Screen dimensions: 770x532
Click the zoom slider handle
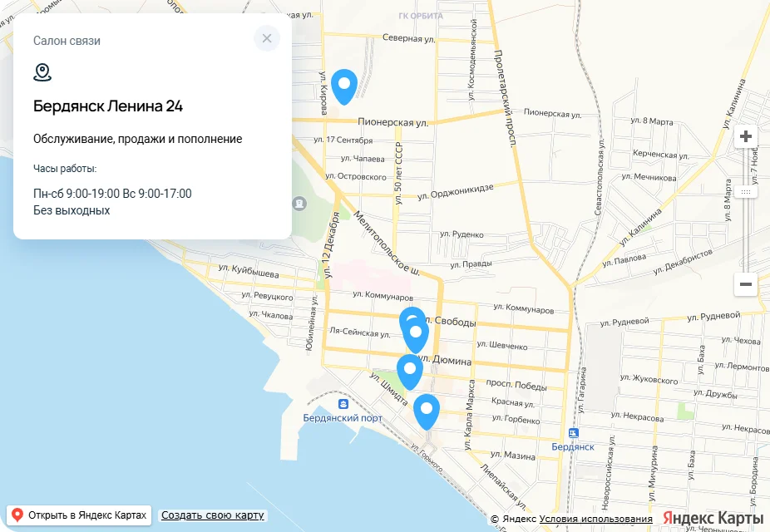point(745,192)
